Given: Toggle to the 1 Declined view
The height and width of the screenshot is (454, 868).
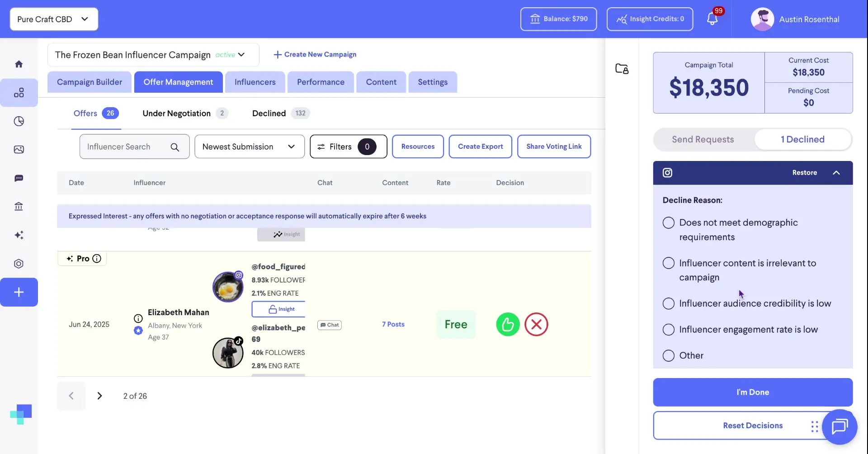Looking at the screenshot, I should [x=803, y=139].
